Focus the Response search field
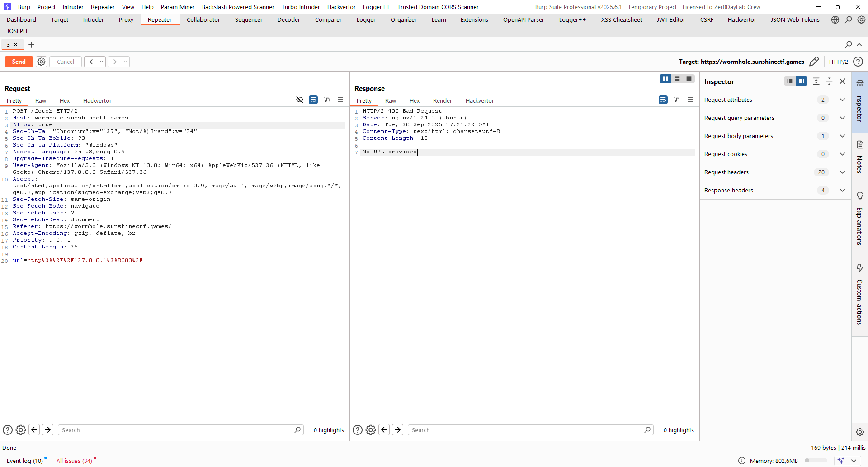This screenshot has width=868, height=467. point(530,430)
